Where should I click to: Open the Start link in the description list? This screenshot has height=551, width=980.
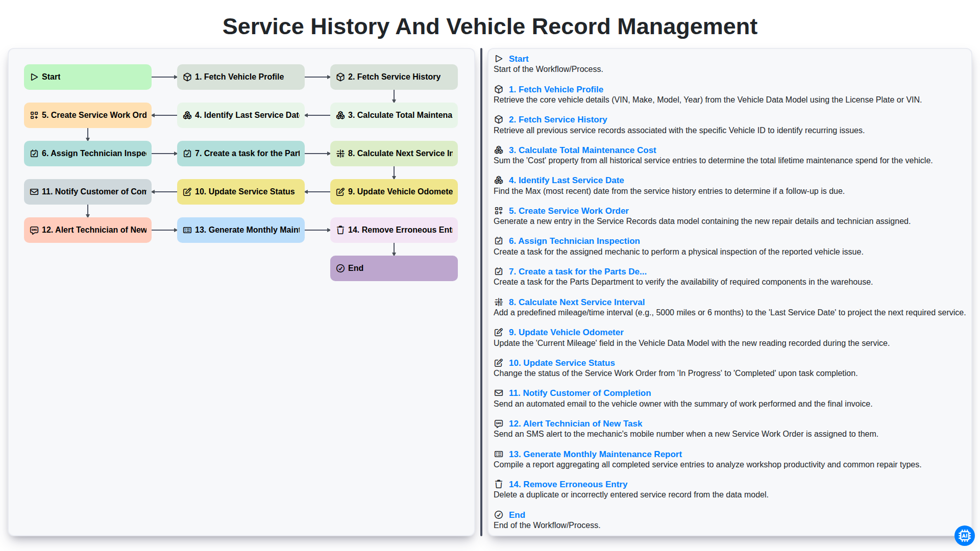coord(519,59)
